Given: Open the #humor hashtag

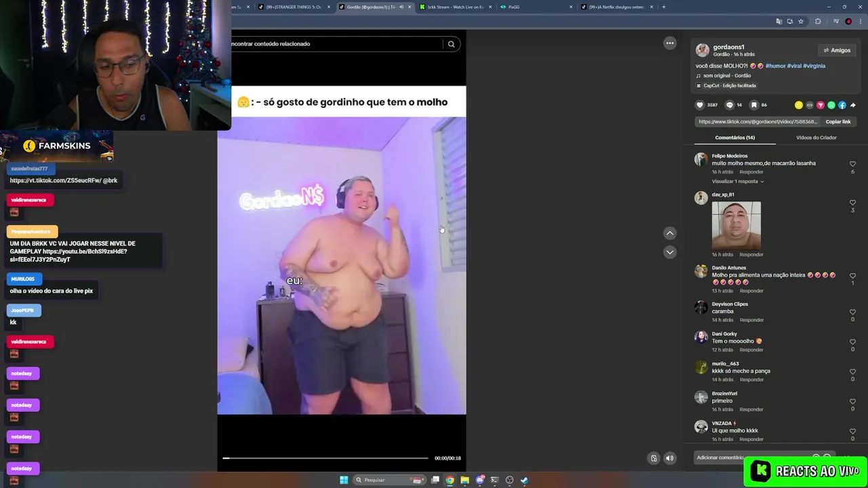Looking at the screenshot, I should tap(776, 66).
